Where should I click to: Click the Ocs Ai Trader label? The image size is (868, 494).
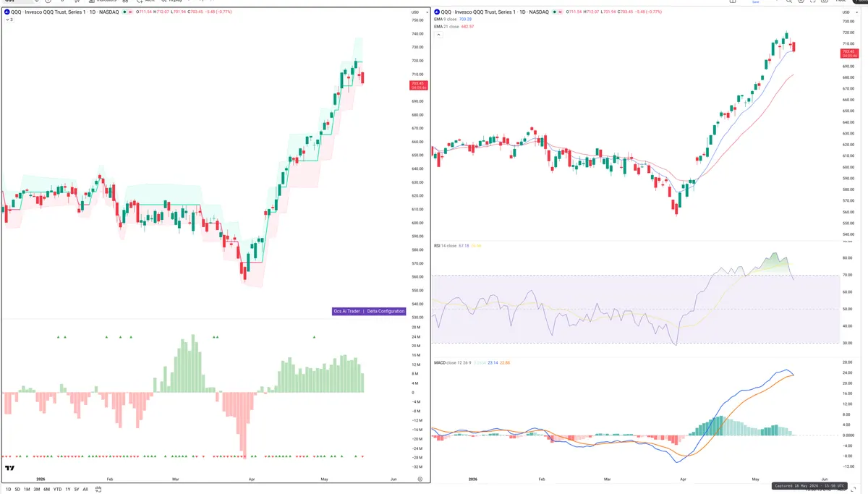(x=346, y=311)
